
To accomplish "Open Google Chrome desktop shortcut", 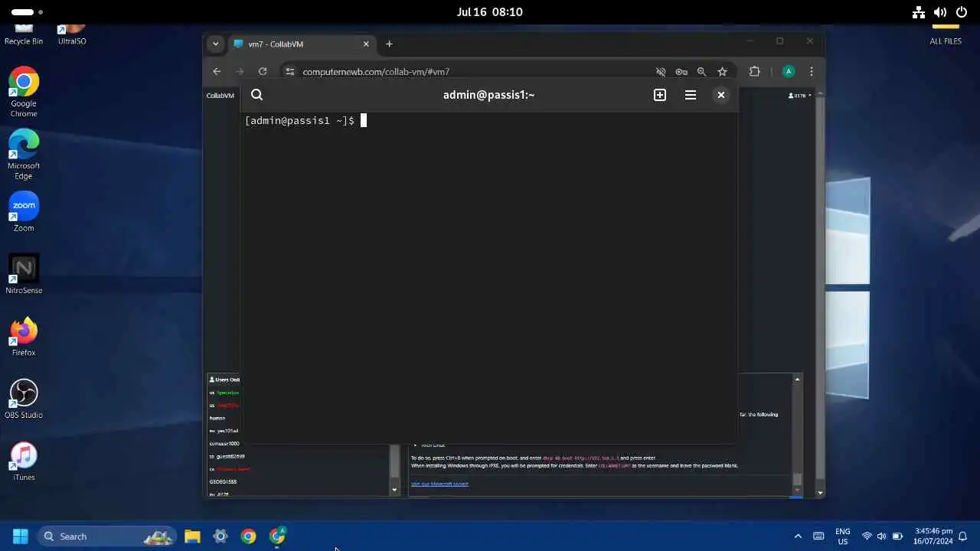I will pos(24,92).
